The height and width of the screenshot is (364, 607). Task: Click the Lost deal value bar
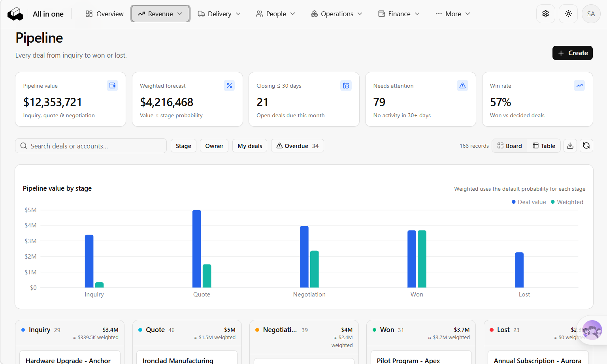[519, 270]
